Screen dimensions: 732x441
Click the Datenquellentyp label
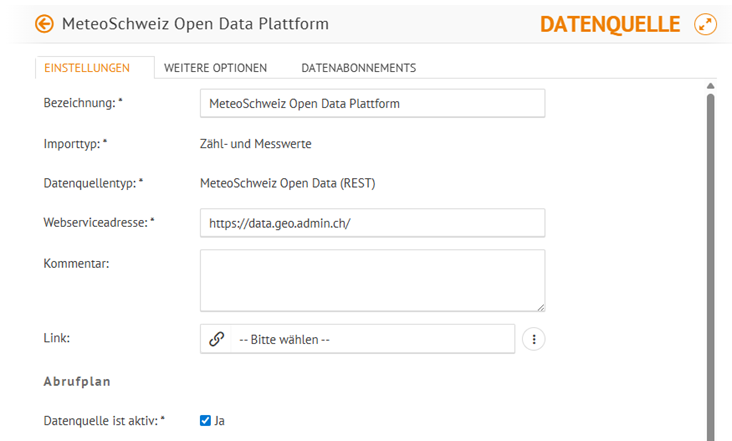click(93, 183)
